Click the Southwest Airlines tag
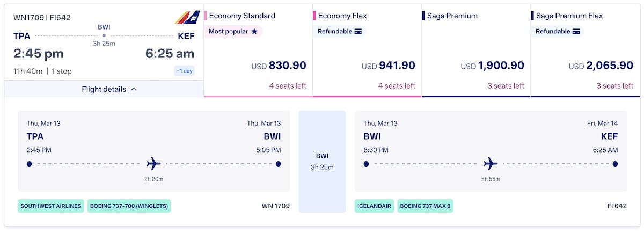The image size is (644, 231). pos(51,206)
